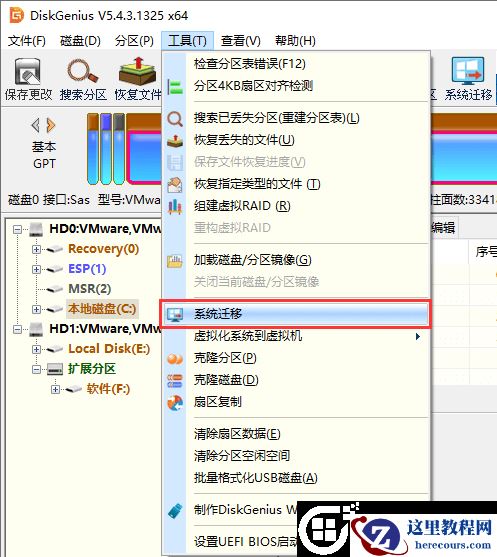Click the 恢复文件 toolbar icon
The width and height of the screenshot is (497, 557).
point(137,71)
